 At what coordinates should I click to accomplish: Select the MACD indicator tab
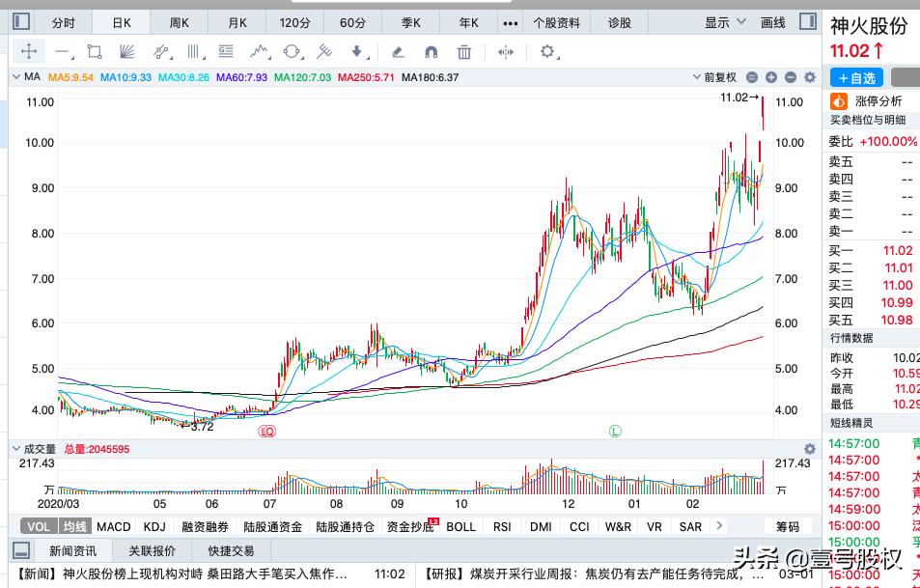click(x=113, y=526)
